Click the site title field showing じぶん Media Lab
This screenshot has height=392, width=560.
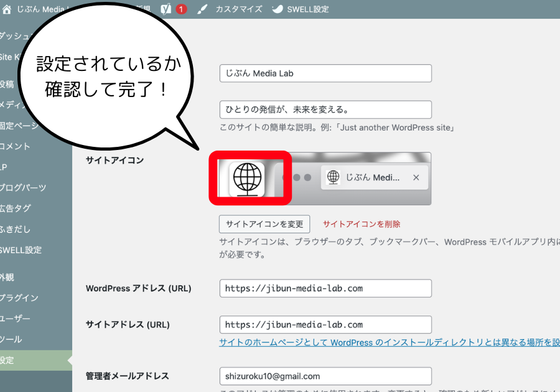tap(325, 73)
